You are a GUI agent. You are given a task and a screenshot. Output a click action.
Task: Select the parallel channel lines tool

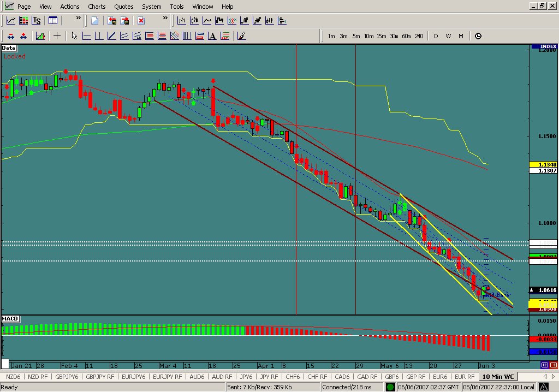(x=124, y=36)
